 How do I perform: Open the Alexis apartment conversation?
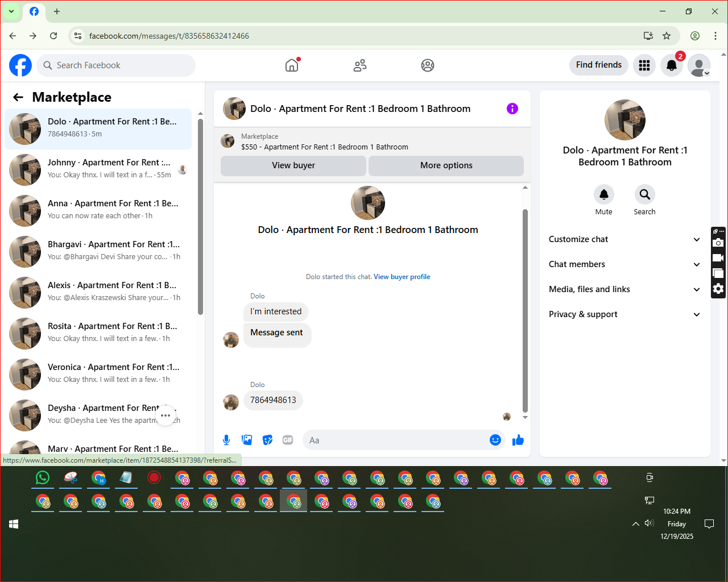pos(98,292)
